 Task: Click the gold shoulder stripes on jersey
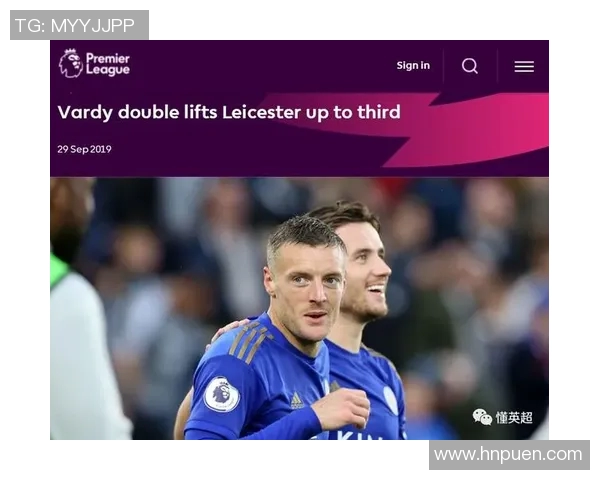pyautogui.click(x=249, y=343)
